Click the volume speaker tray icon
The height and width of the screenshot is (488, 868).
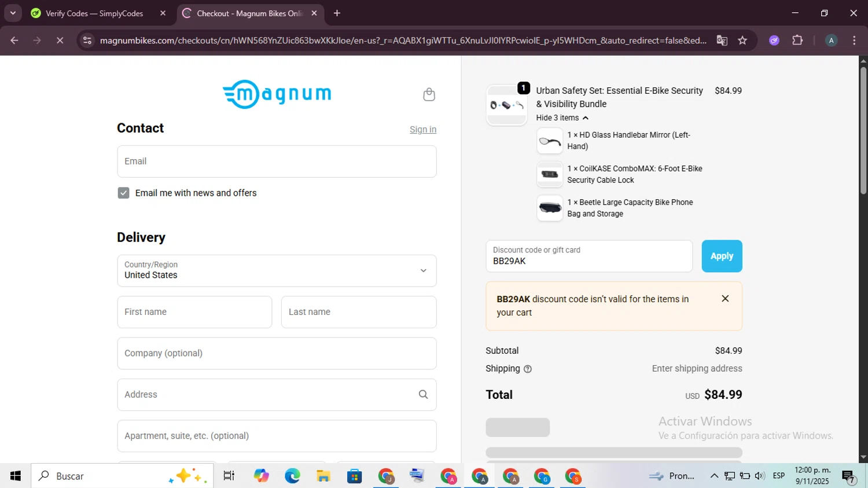tap(760, 476)
